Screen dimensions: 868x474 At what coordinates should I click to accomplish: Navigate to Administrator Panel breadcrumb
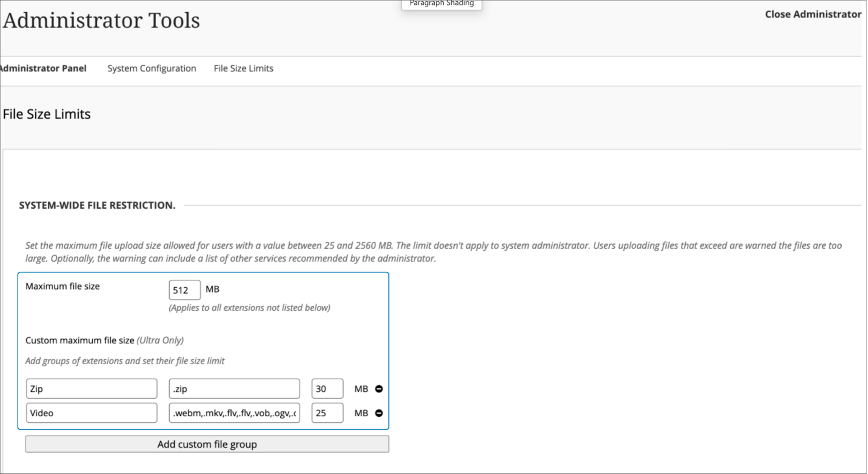pos(43,68)
